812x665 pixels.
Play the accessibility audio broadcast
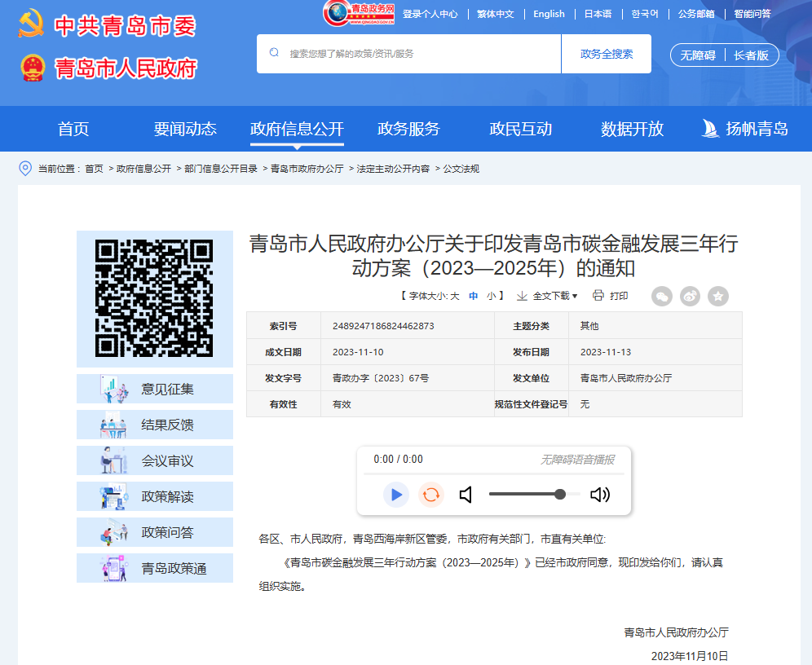(396, 495)
